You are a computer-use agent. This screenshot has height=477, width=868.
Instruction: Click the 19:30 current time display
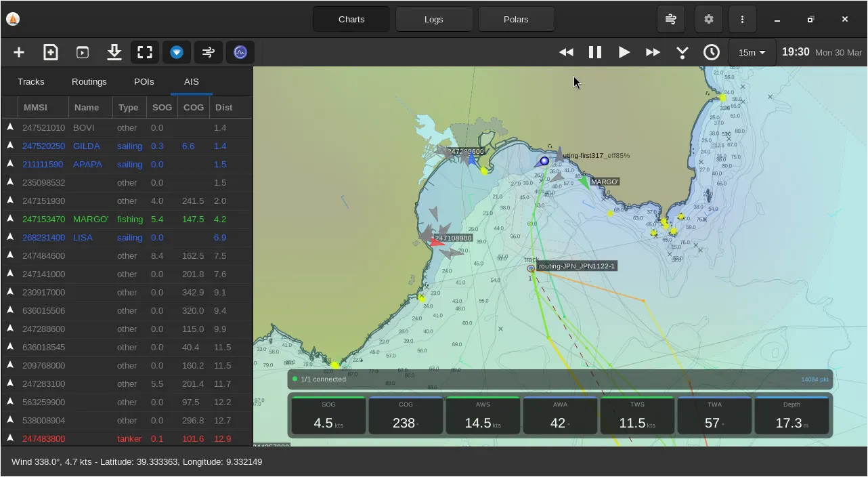796,52
